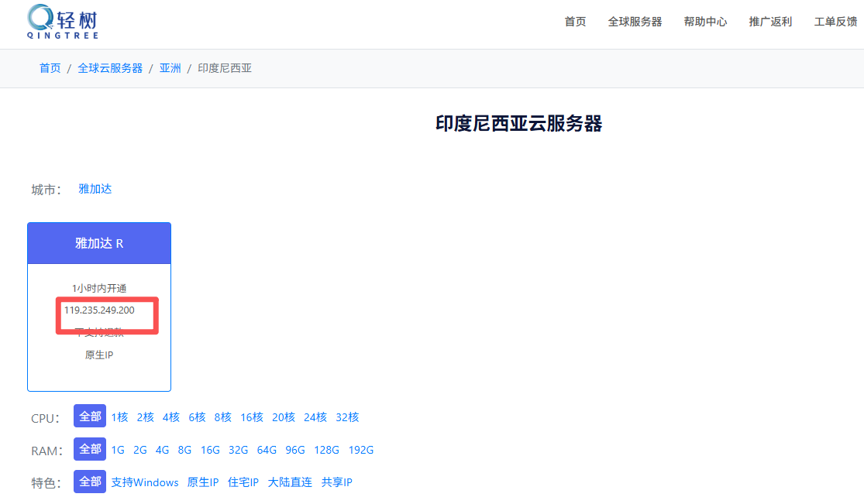
Task: Open 全球服务器 in top navigation
Action: click(635, 22)
